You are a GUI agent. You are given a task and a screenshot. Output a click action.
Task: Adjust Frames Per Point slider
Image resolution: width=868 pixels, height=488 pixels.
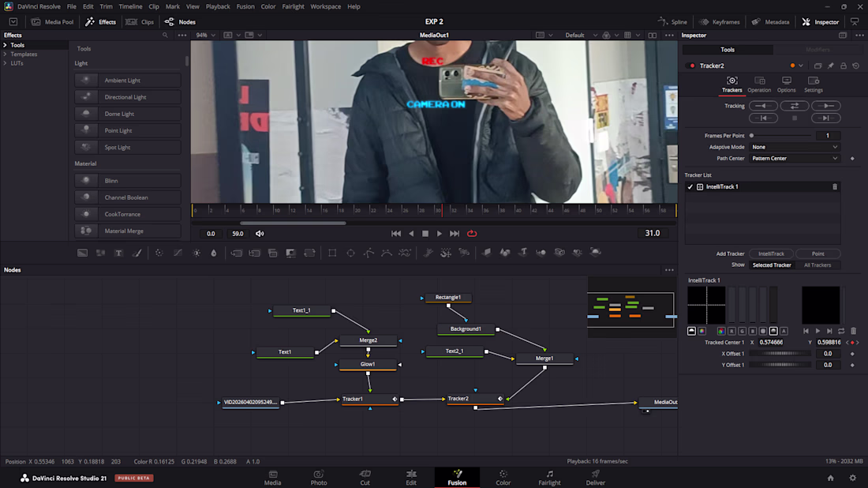(780, 136)
